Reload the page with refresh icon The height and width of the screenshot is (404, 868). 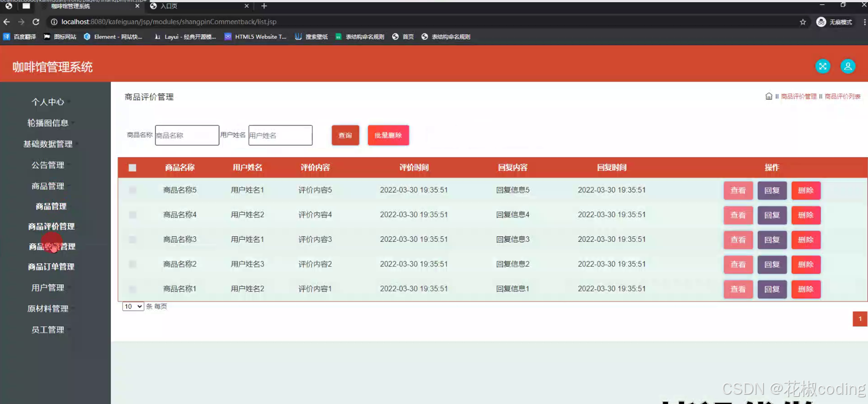click(36, 22)
